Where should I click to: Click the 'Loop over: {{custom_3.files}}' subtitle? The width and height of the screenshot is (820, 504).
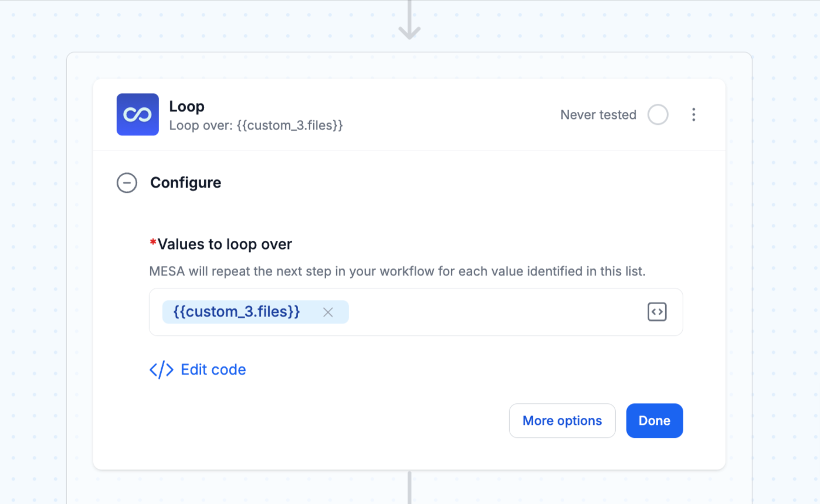[x=256, y=125]
